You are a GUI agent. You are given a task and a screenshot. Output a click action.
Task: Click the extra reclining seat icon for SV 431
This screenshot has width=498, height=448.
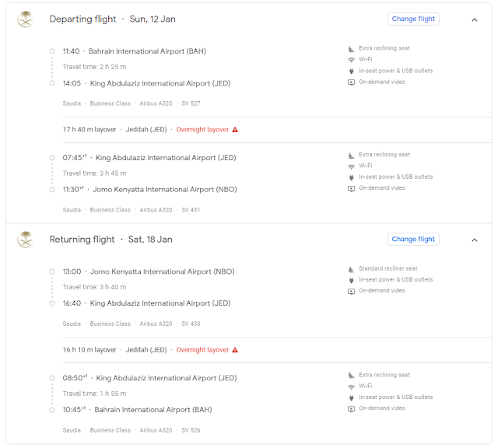(x=351, y=155)
